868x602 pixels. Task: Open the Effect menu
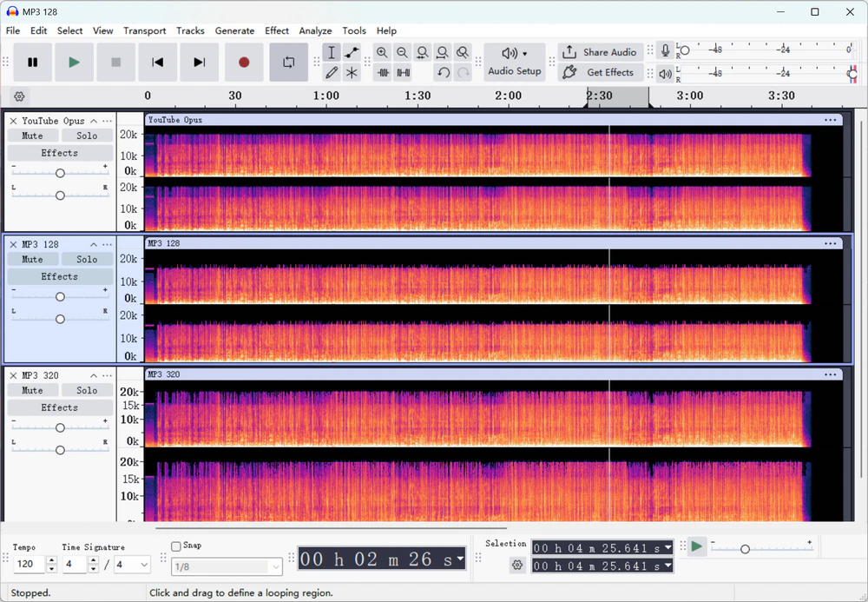click(x=277, y=30)
